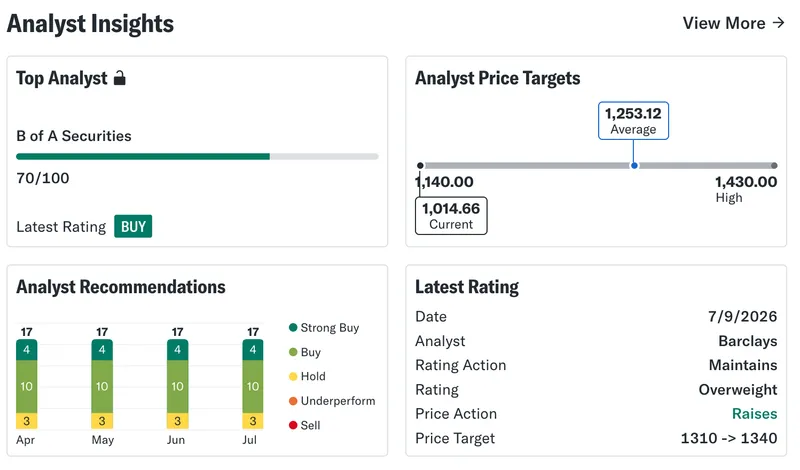
Task: Click the 1,014.66 Current price box
Action: click(451, 216)
